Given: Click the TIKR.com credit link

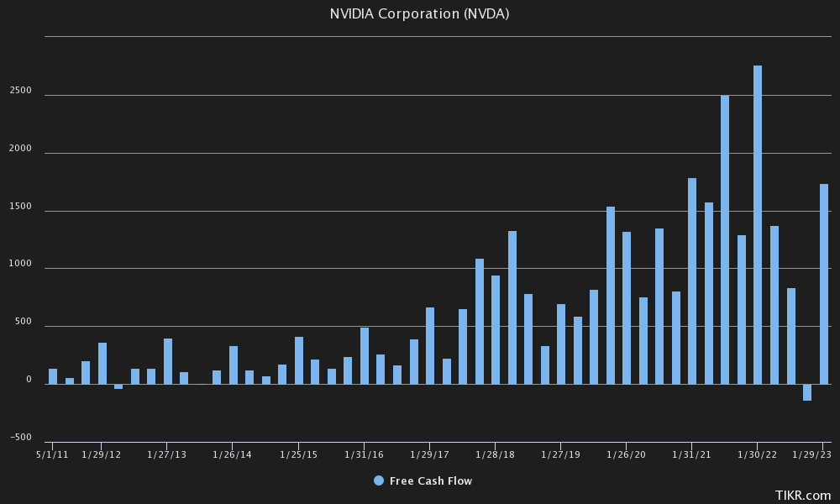Looking at the screenshot, I should pyautogui.click(x=803, y=496).
